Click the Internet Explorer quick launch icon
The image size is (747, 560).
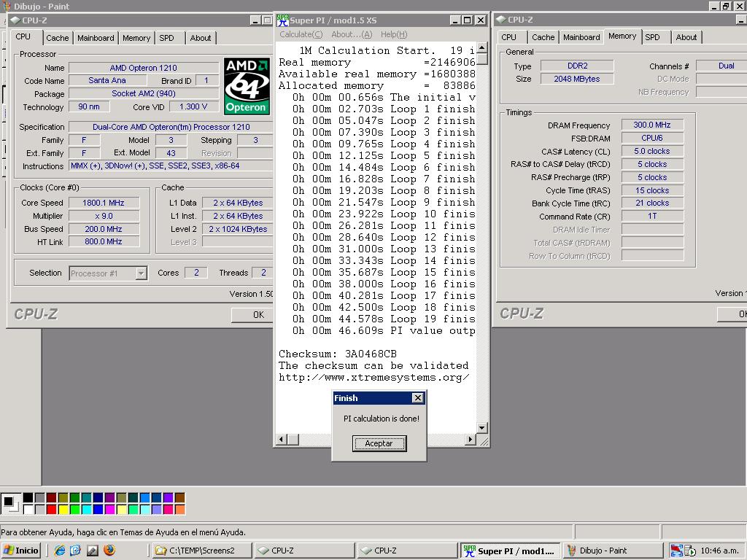pos(60,551)
